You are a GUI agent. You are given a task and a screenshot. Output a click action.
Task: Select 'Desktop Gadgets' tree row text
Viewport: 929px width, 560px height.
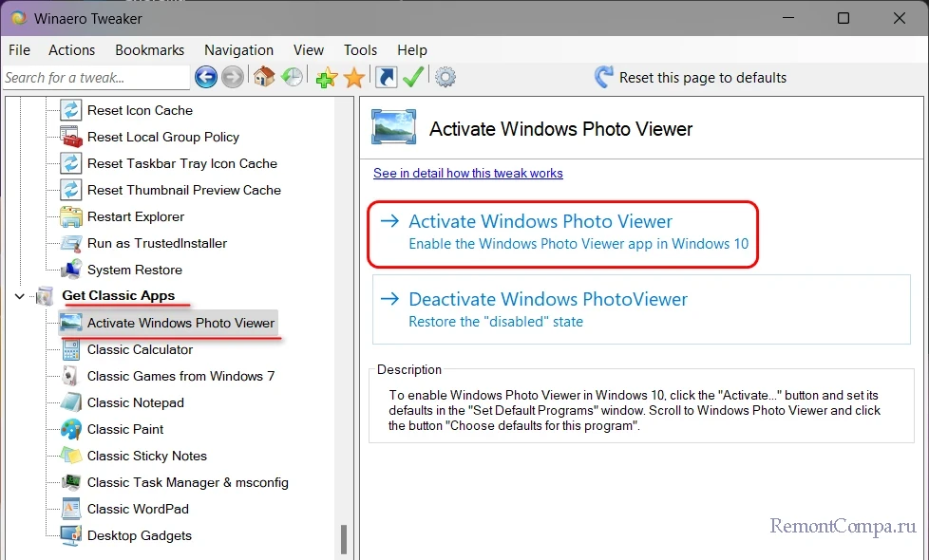point(140,535)
